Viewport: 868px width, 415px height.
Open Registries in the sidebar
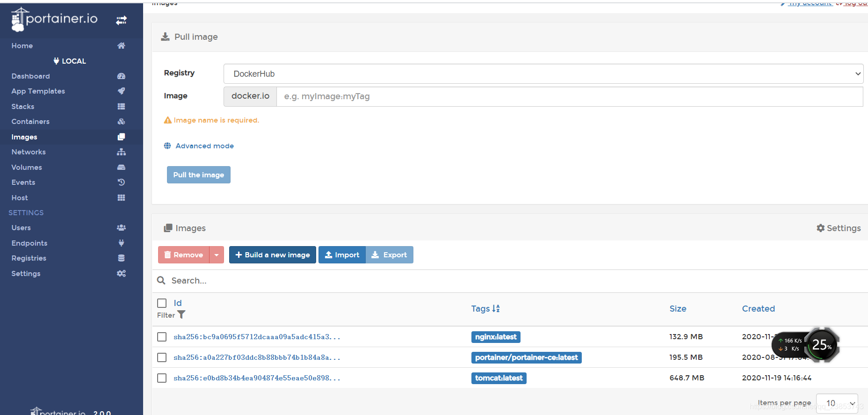29,258
